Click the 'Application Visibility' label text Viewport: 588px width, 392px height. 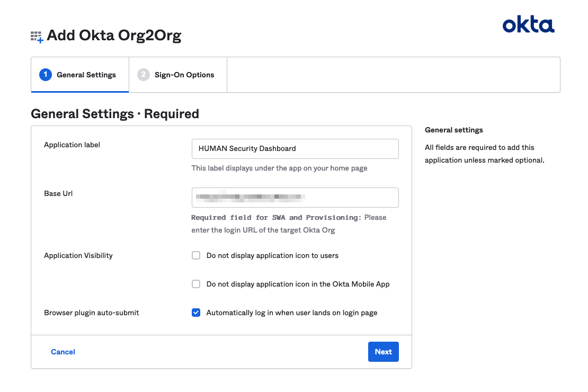click(78, 255)
